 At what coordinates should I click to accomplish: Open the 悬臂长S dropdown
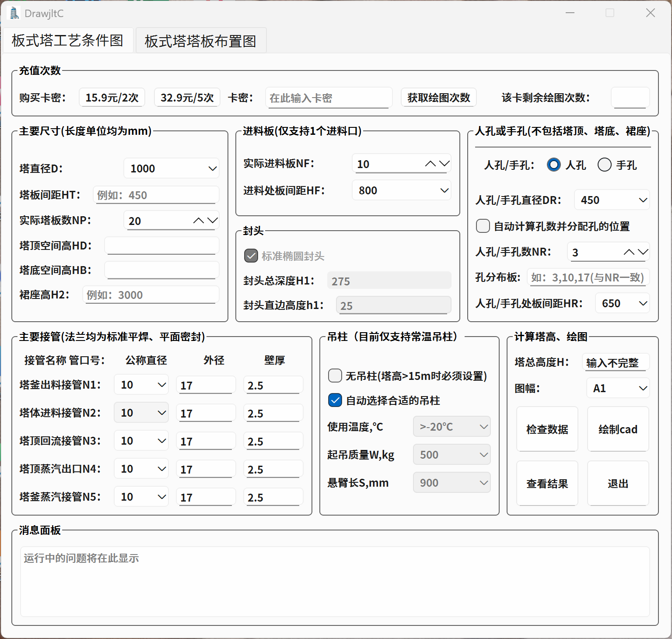click(452, 483)
